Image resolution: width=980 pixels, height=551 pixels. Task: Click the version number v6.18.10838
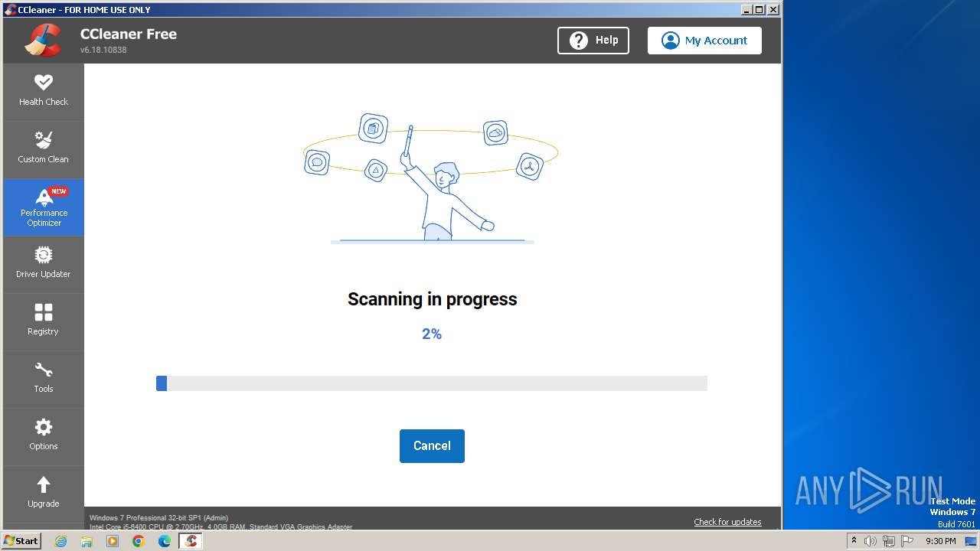click(103, 50)
